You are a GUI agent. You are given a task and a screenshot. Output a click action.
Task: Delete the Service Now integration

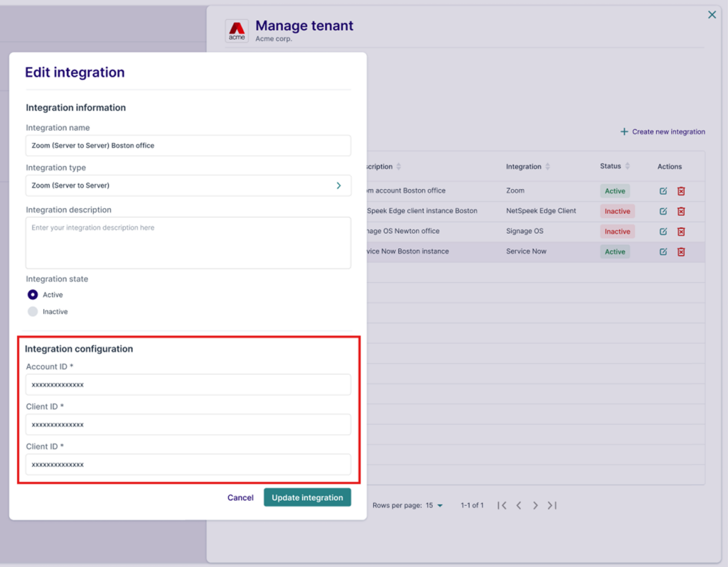tap(681, 252)
